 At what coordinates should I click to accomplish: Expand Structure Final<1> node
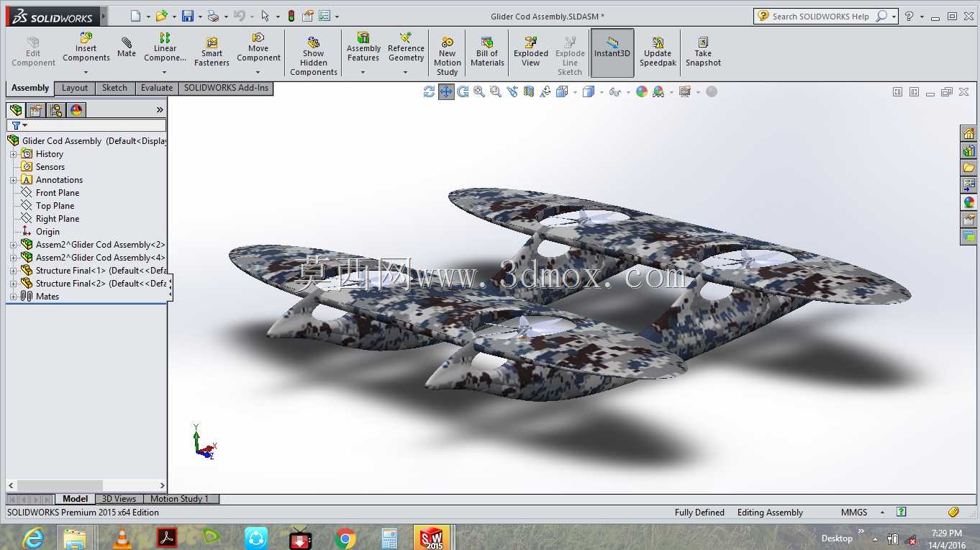point(13,271)
